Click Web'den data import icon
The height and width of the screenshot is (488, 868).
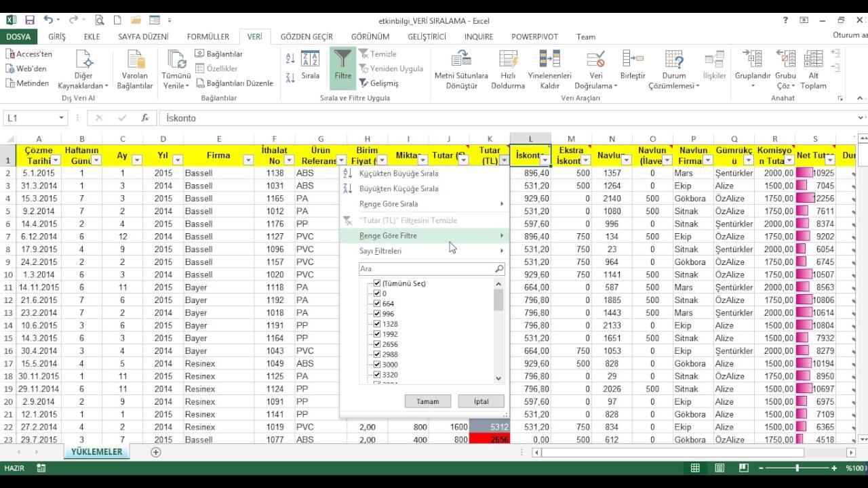click(x=11, y=68)
